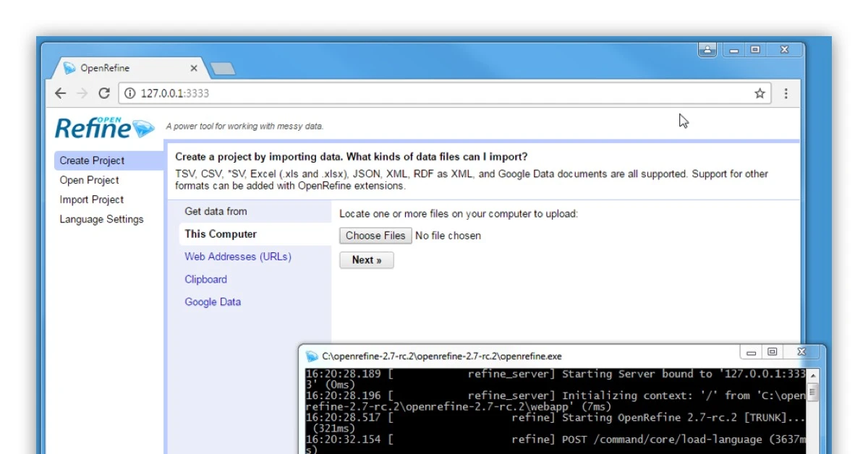Image resolution: width=868 pixels, height=454 pixels.
Task: Click the Chrome user profile icon in title bar
Action: [x=707, y=50]
